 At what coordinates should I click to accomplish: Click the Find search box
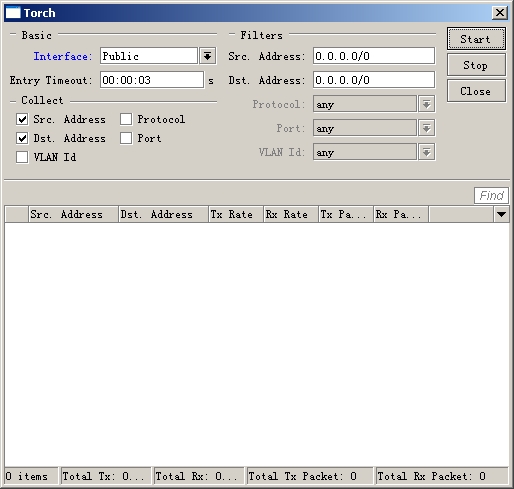pyautogui.click(x=491, y=195)
